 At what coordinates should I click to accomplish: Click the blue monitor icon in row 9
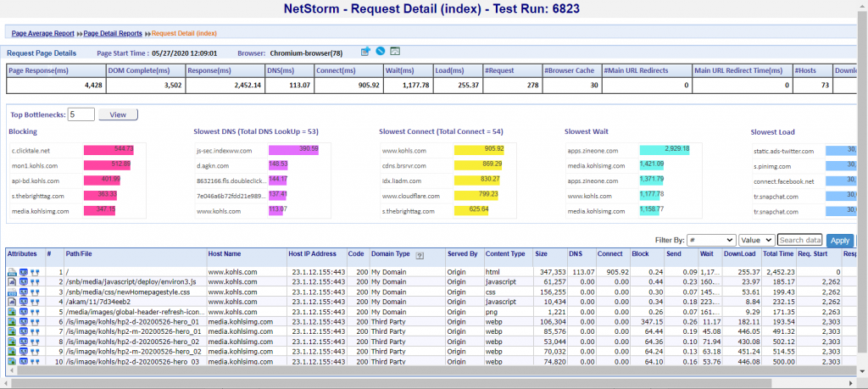click(24, 351)
